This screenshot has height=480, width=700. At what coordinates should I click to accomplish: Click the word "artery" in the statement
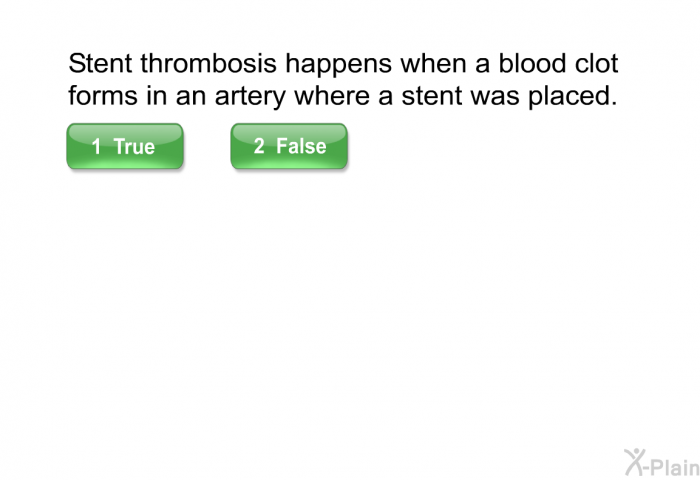click(x=250, y=96)
